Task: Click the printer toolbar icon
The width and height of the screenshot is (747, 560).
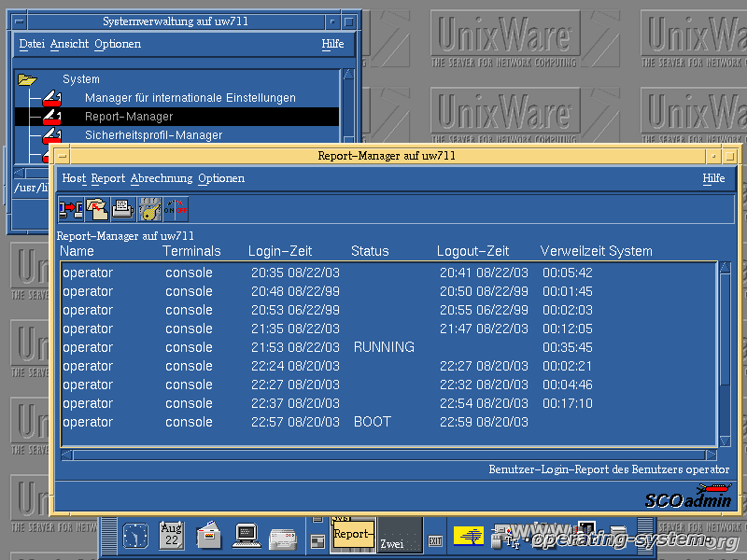Action: 123,209
